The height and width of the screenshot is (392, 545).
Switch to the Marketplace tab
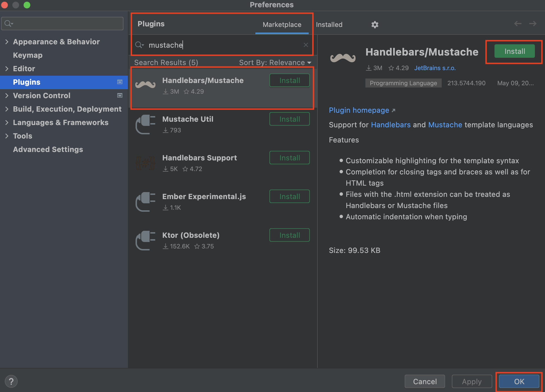(282, 25)
